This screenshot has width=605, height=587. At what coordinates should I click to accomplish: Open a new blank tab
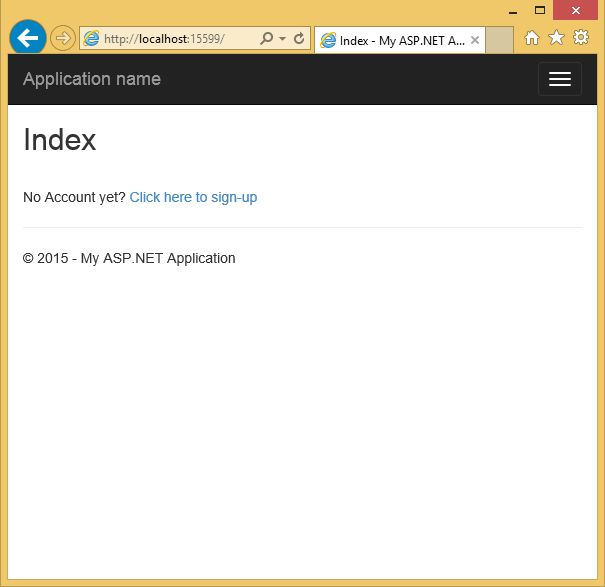[x=499, y=40]
